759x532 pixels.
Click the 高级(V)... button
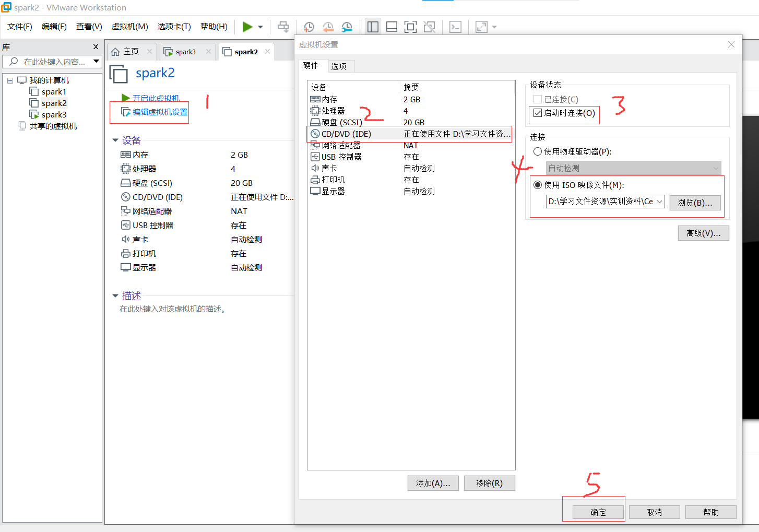click(703, 233)
